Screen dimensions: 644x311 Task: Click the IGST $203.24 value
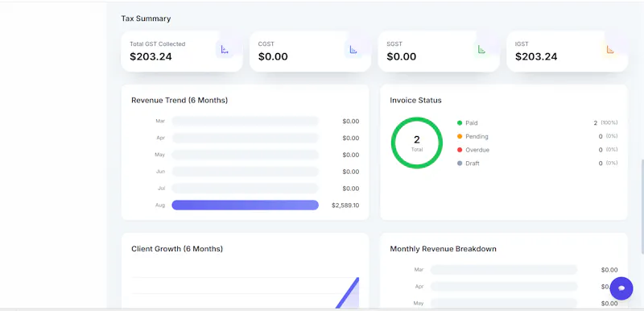536,56
